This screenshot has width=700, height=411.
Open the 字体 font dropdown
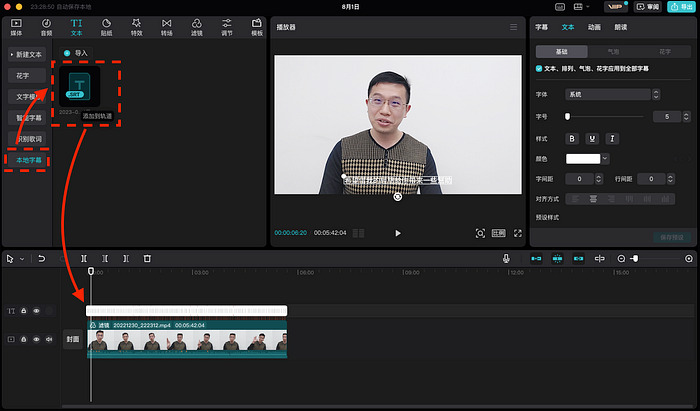(x=612, y=94)
